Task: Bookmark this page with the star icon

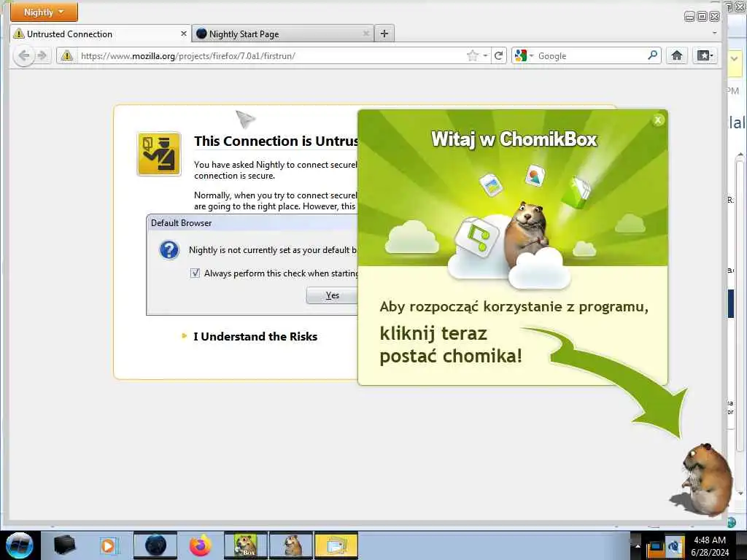Action: (473, 55)
